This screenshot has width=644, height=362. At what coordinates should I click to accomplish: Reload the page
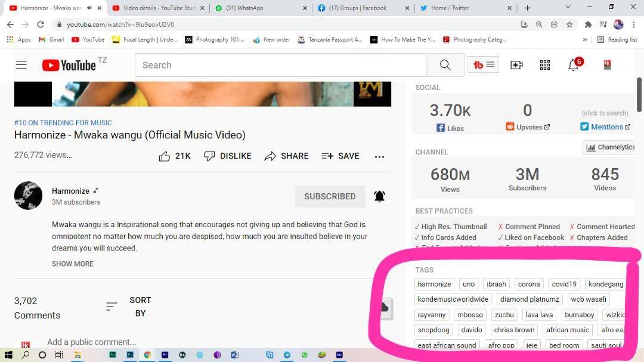pos(41,24)
